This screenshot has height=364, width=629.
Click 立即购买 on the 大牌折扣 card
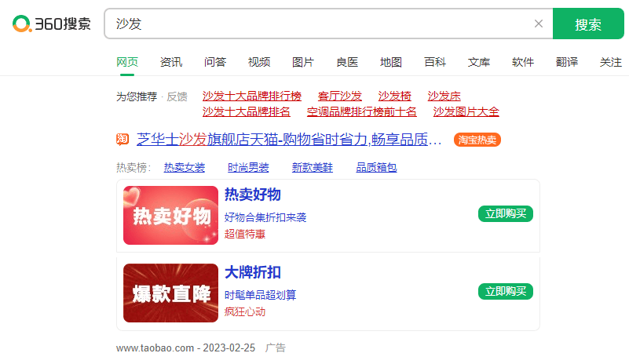point(506,292)
